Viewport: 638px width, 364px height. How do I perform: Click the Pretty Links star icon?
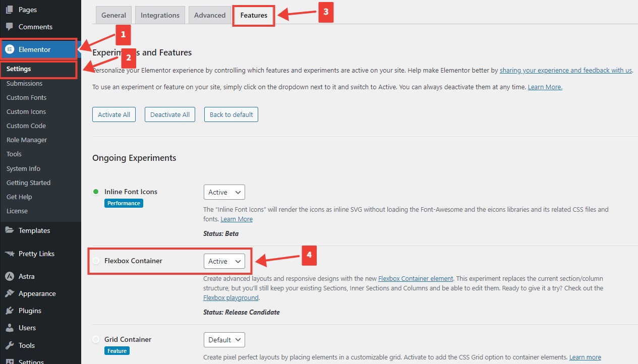coord(9,254)
